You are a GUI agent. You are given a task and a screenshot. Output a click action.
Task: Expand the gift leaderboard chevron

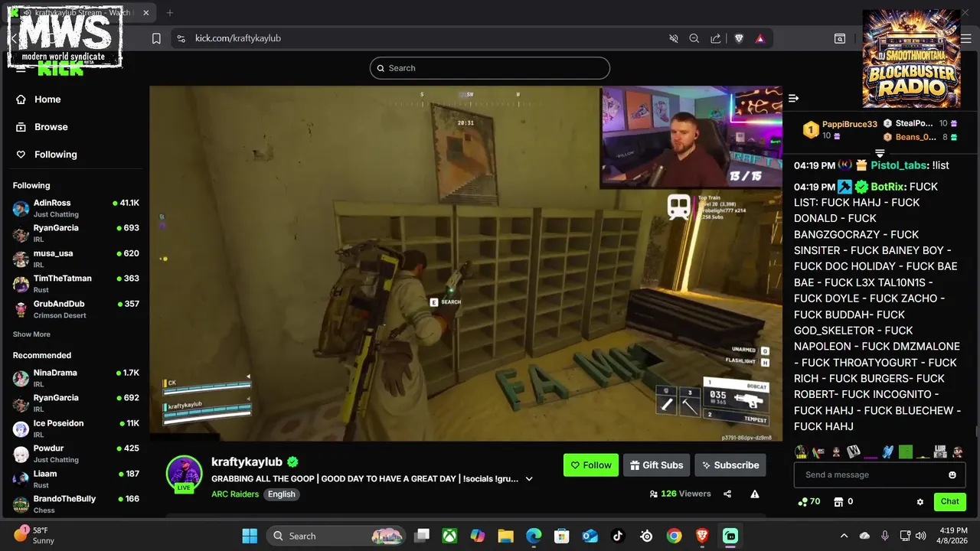(x=880, y=153)
